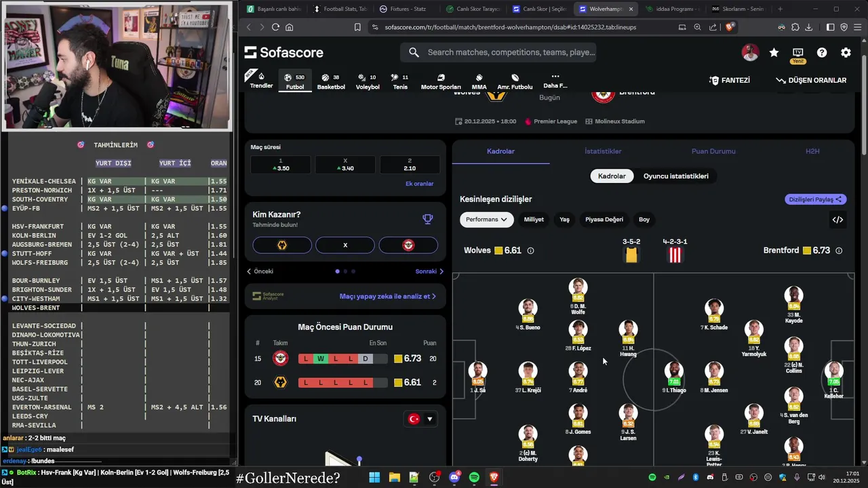Click the Sofascore search field
The width and height of the screenshot is (868, 488).
498,52
